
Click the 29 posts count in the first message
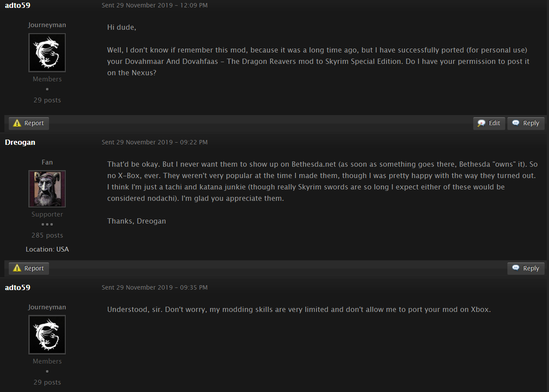(x=47, y=100)
